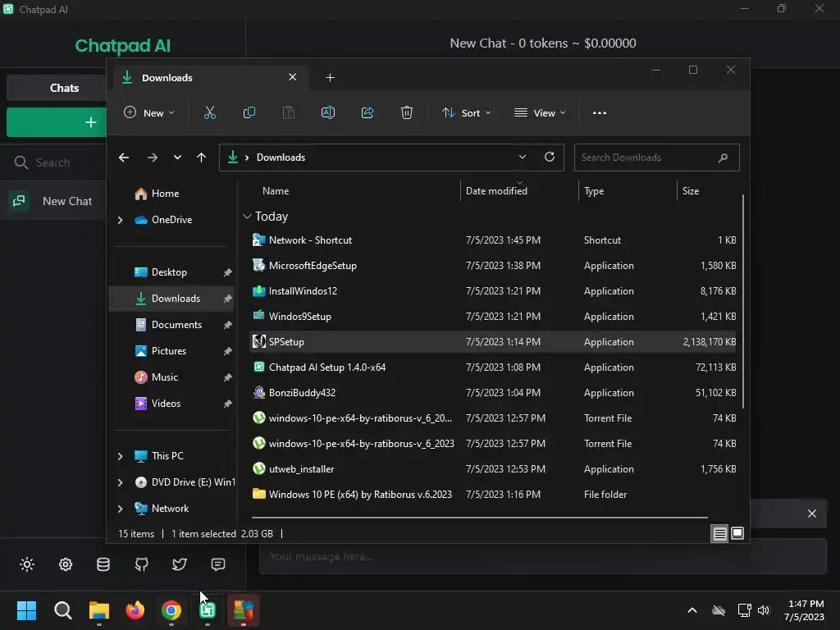This screenshot has height=630, width=840.
Task: Switch to details view icon in status bar
Action: pyautogui.click(x=719, y=533)
